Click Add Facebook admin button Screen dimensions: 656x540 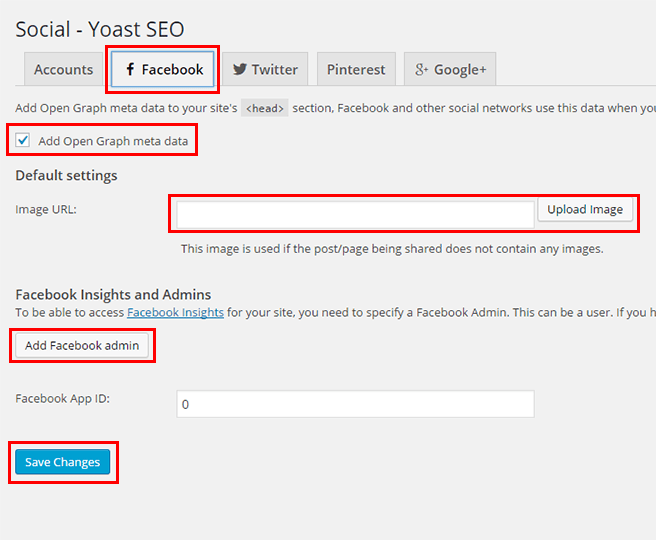tap(82, 345)
